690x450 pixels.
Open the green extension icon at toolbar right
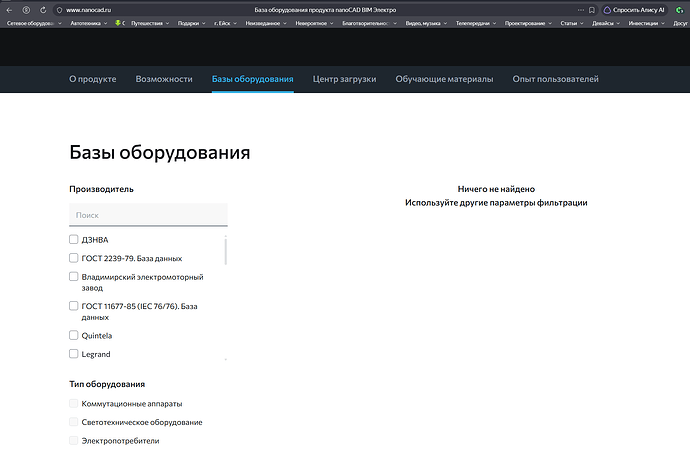(x=680, y=10)
